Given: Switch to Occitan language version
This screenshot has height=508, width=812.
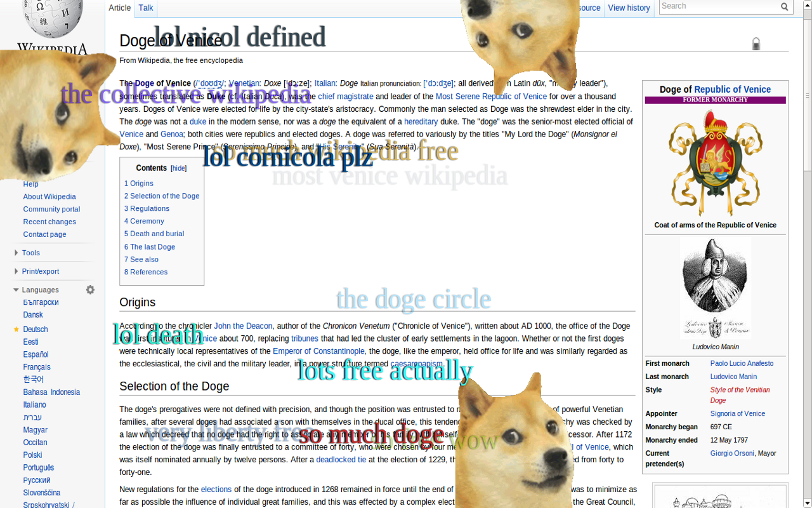Looking at the screenshot, I should (x=35, y=442).
